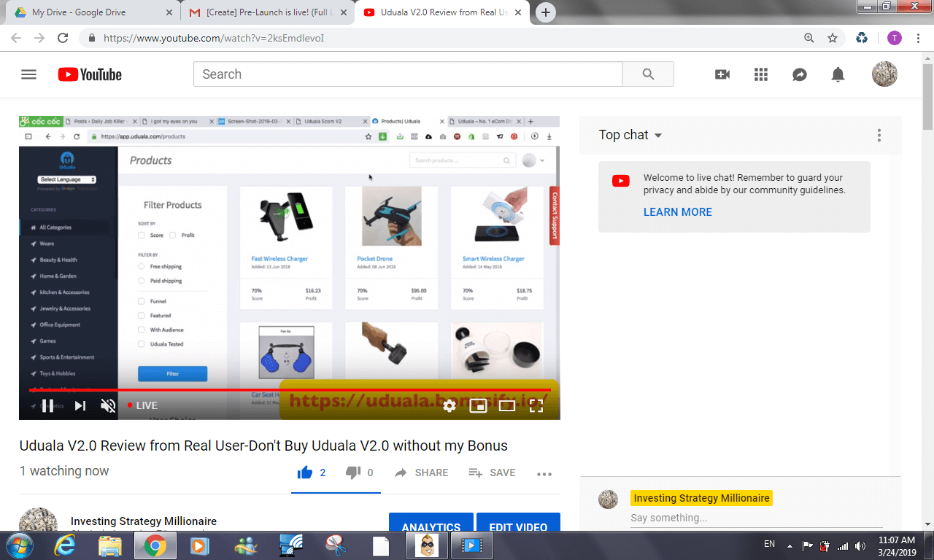Image resolution: width=934 pixels, height=560 pixels.
Task: Click the taskbar clock 11:07 AM
Action: click(897, 540)
